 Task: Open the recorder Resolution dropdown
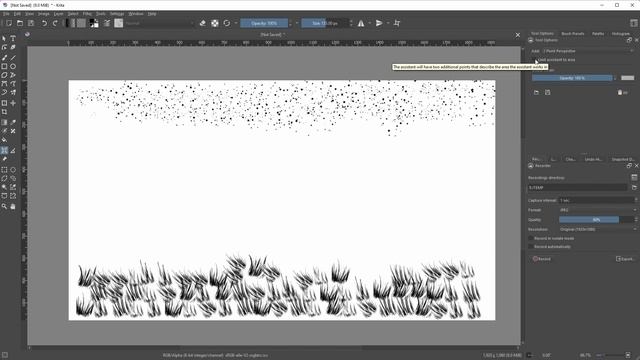point(598,229)
